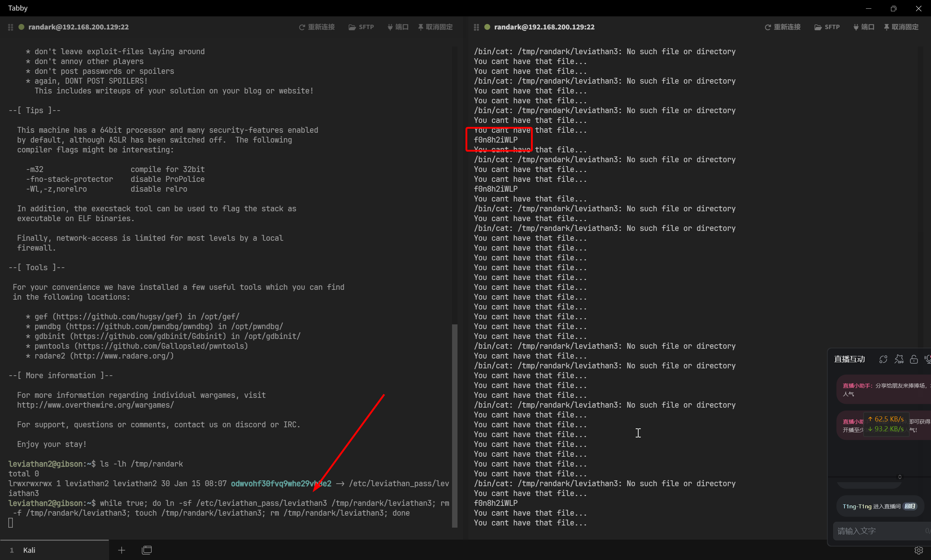The width and height of the screenshot is (931, 560).
Task: Click the microphone icon in live panel
Action: click(x=928, y=359)
